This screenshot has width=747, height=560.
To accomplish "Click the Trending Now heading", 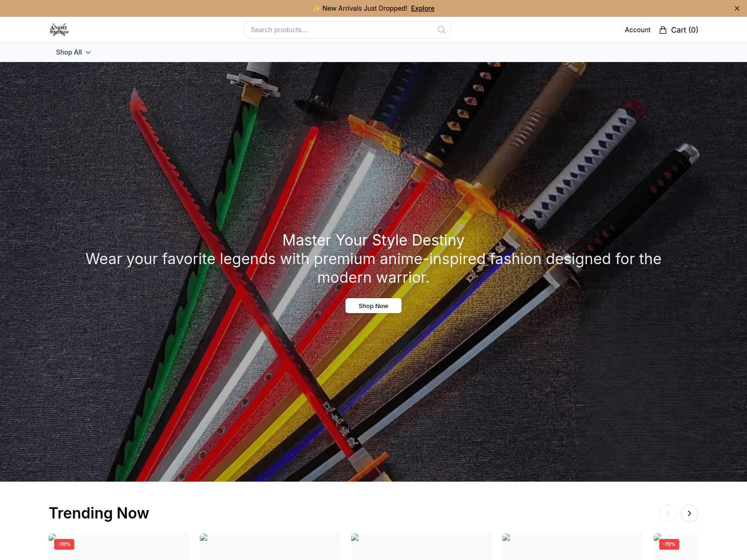I will point(99,513).
